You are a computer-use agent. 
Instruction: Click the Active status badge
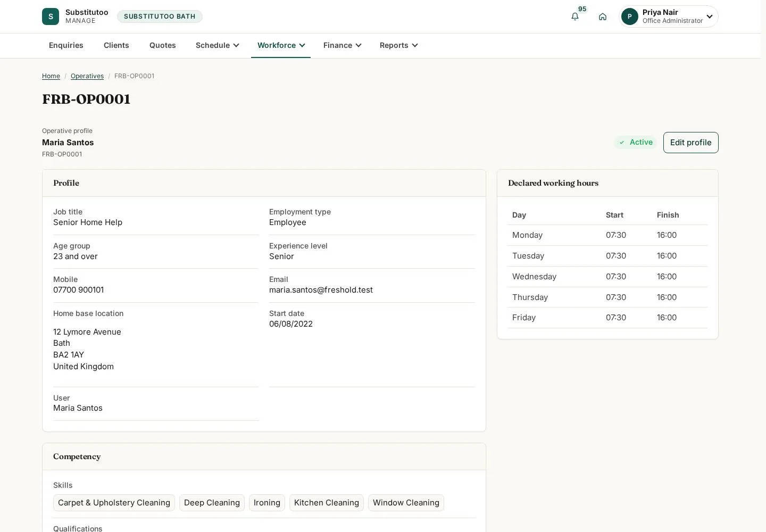(x=635, y=142)
